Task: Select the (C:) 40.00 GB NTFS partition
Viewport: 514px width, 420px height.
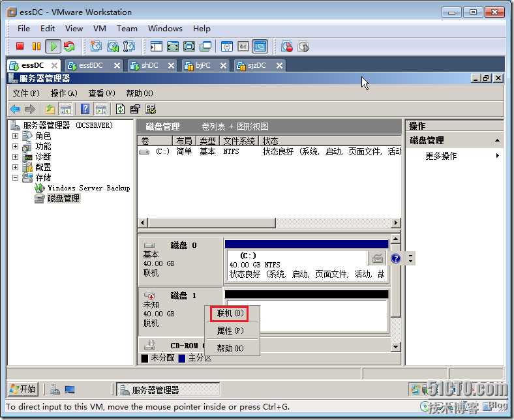Action: point(307,265)
